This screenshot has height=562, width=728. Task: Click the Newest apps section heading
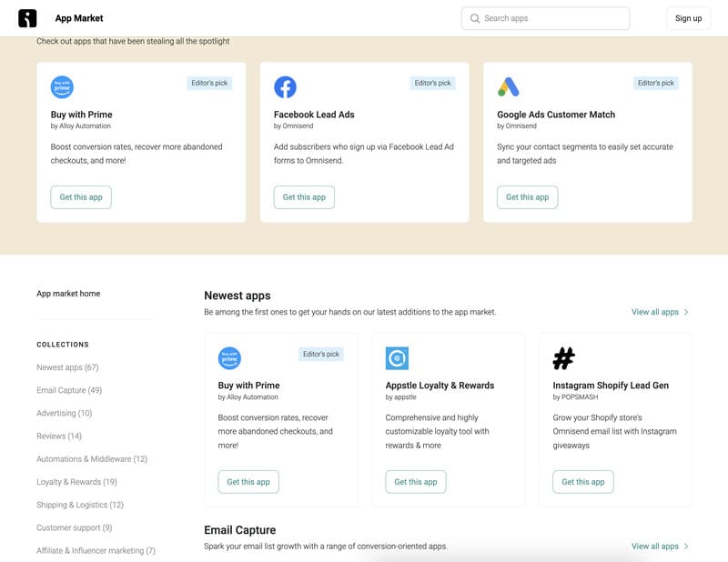[238, 296]
